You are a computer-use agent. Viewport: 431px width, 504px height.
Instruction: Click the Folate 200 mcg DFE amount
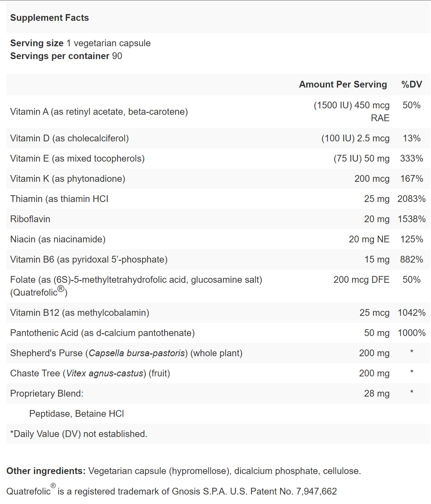click(x=361, y=280)
